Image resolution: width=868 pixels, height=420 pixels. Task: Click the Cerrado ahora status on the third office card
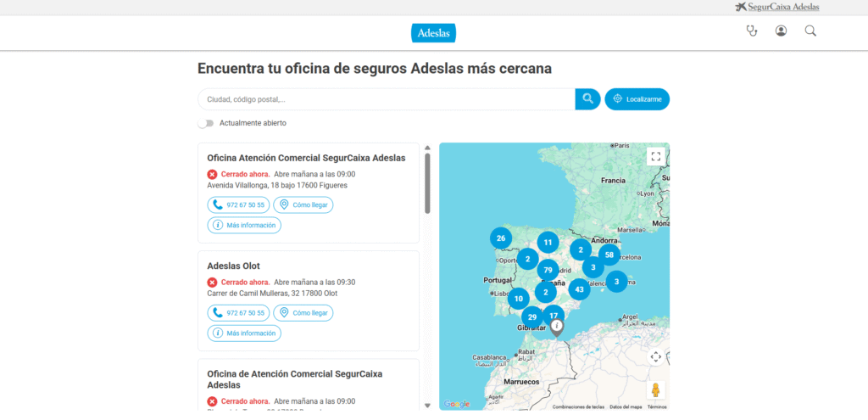click(246, 401)
